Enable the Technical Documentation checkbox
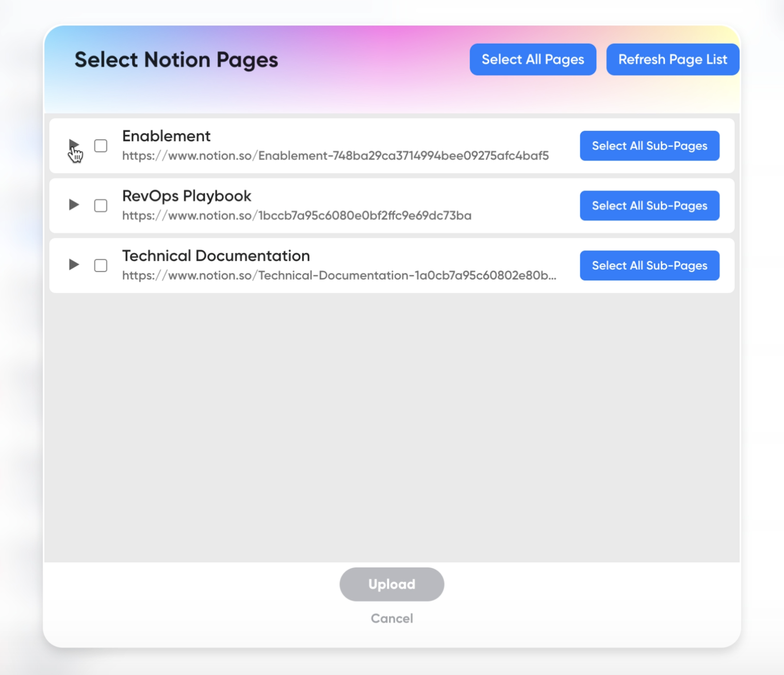 (x=101, y=265)
